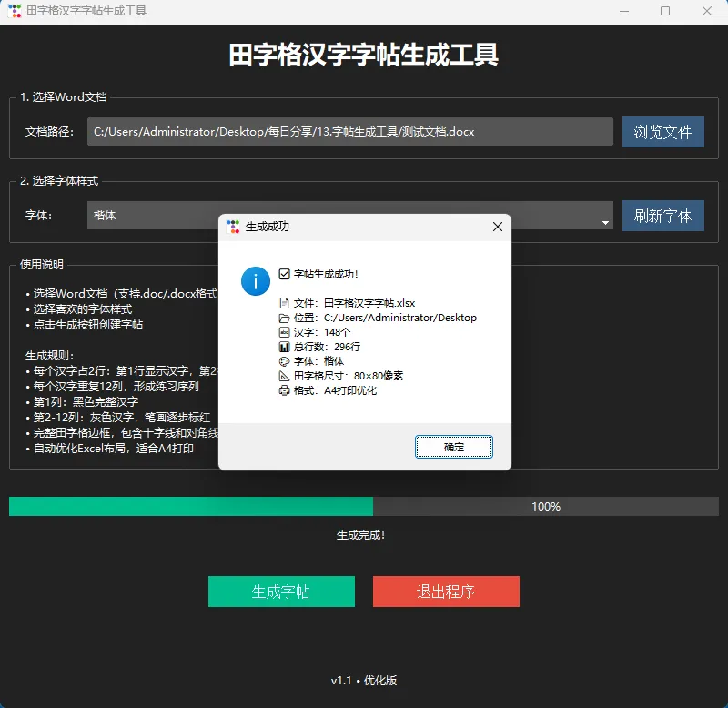This screenshot has width=728, height=708.
Task: Open the 字体 dropdown arrow
Action: (x=605, y=222)
